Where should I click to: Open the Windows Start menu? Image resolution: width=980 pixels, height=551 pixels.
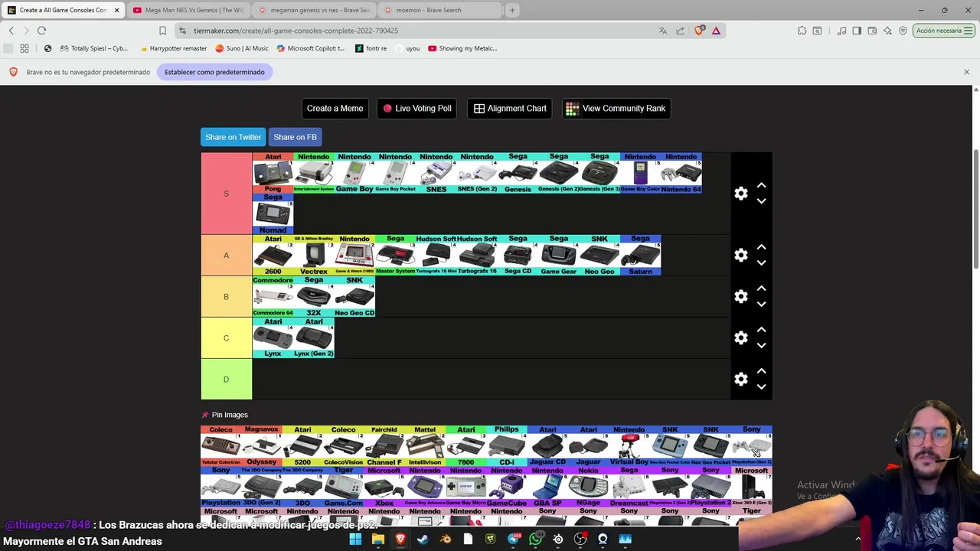tap(355, 540)
